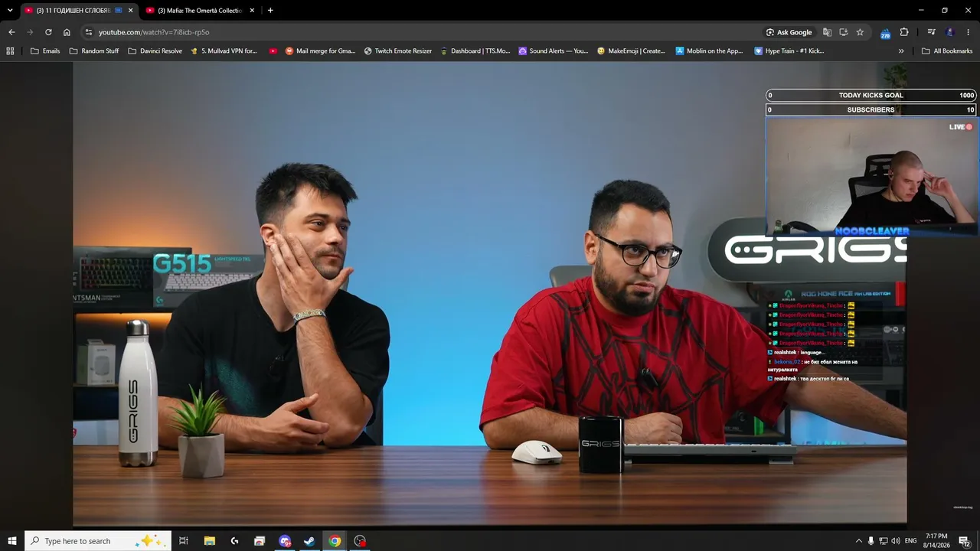Expand the All Bookmarks folder
This screenshot has height=551, width=980.
click(x=947, y=51)
